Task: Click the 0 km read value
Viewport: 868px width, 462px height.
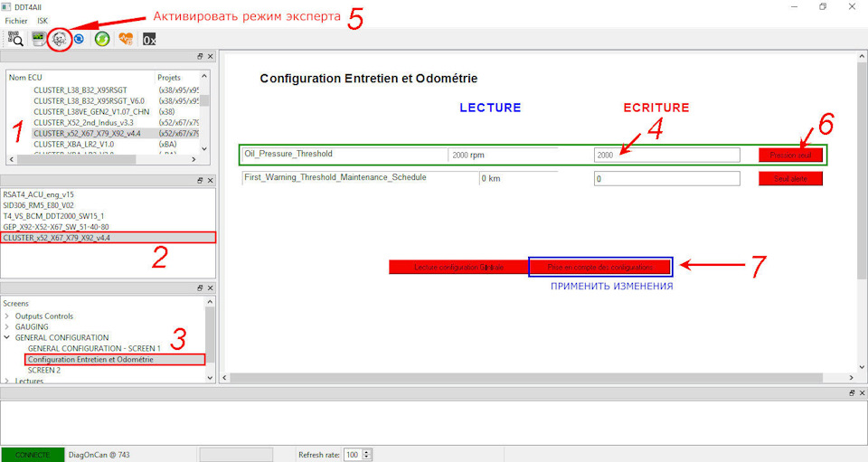Action: tap(490, 179)
